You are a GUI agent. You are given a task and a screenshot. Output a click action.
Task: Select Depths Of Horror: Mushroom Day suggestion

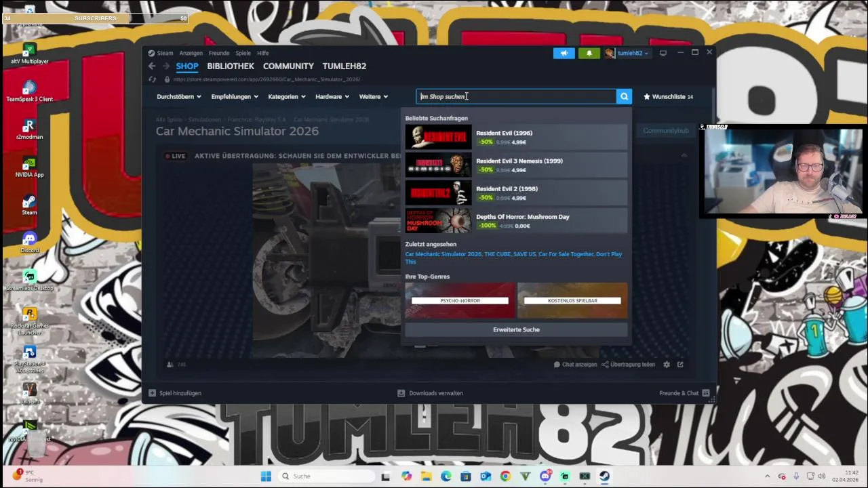coord(516,221)
